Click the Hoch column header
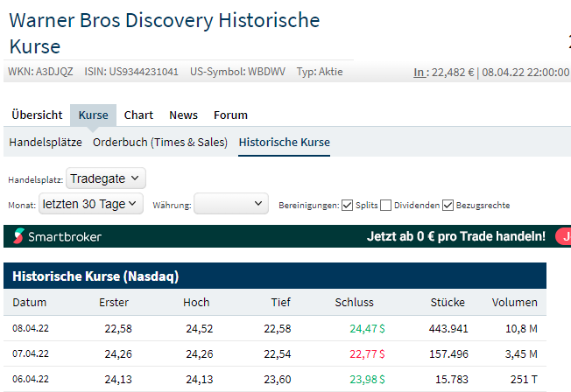This screenshot has height=392, width=571. tap(196, 302)
